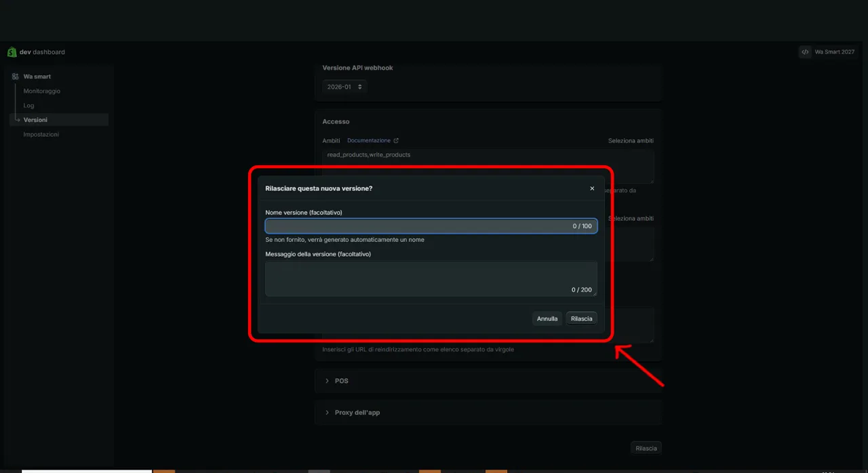The height and width of the screenshot is (473, 868).
Task: Confirm with the dialog's Rilascia button
Action: pyautogui.click(x=582, y=318)
